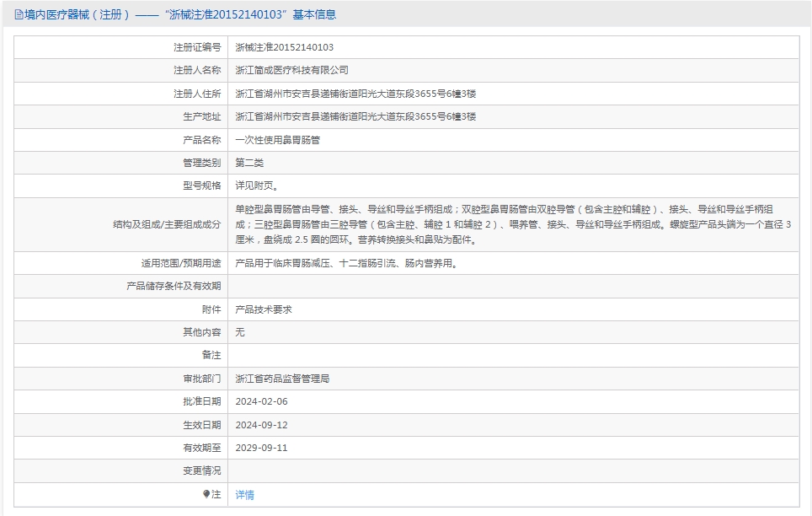The height and width of the screenshot is (516, 812).
Task: Click the 管理类别 label
Action: (202, 163)
